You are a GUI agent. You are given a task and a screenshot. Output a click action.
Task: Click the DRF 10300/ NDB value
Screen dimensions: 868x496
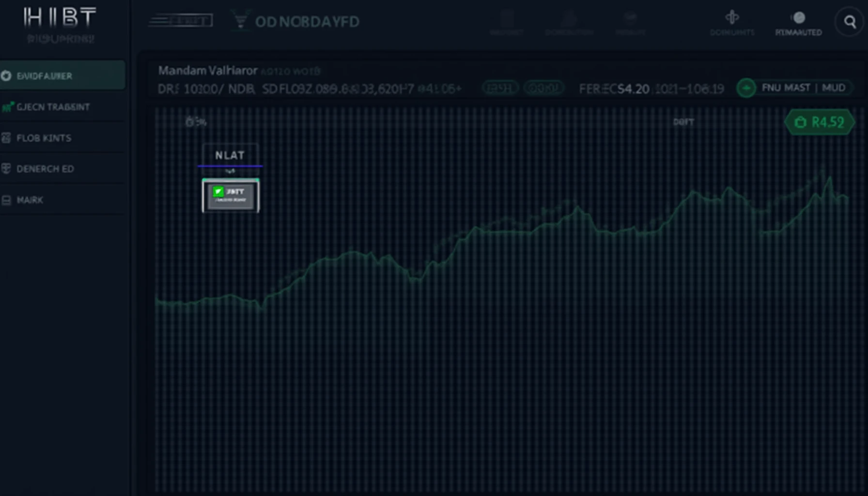tap(206, 89)
